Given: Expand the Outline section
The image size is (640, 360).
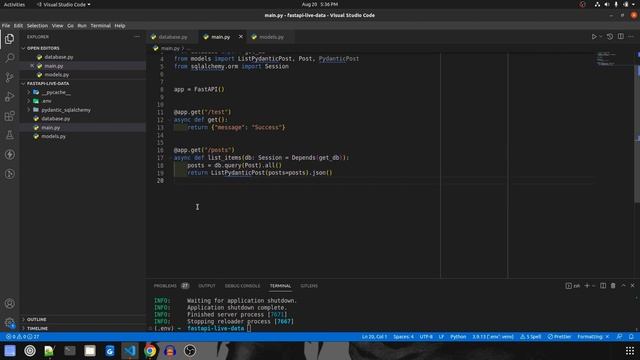Looking at the screenshot, I should [x=36, y=319].
